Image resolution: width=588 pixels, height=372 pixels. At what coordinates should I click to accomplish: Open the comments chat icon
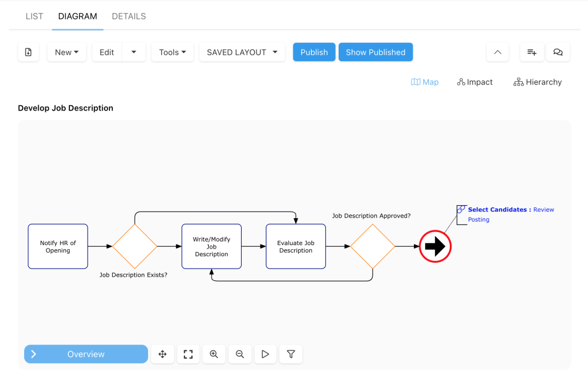coord(558,52)
